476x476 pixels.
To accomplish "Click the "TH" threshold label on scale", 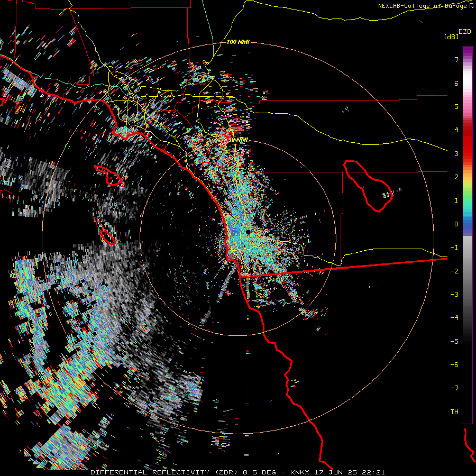I will point(454,412).
